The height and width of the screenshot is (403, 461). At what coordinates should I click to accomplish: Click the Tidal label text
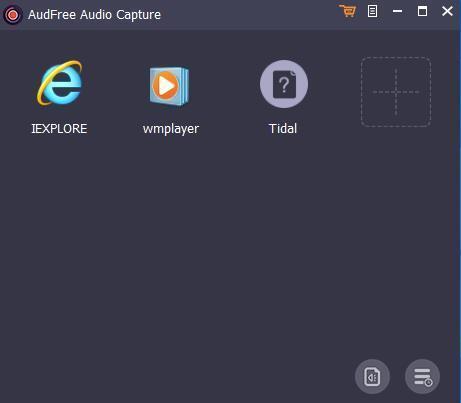(283, 129)
